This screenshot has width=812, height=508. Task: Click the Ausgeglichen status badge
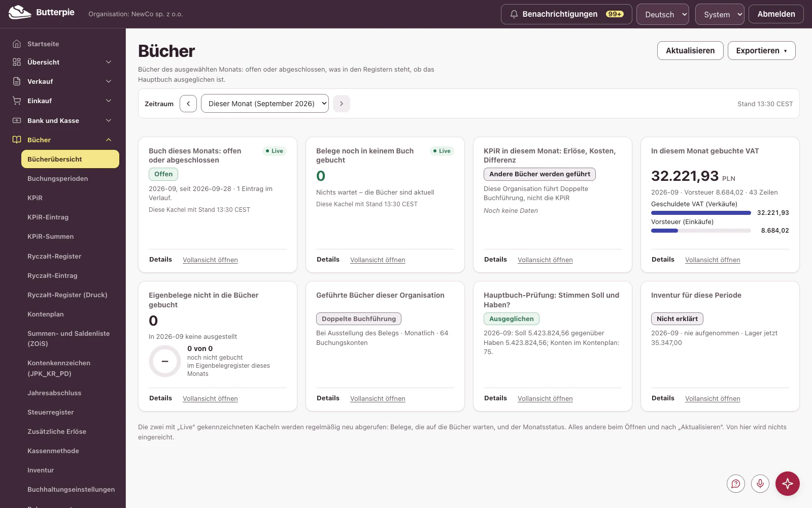click(x=512, y=319)
